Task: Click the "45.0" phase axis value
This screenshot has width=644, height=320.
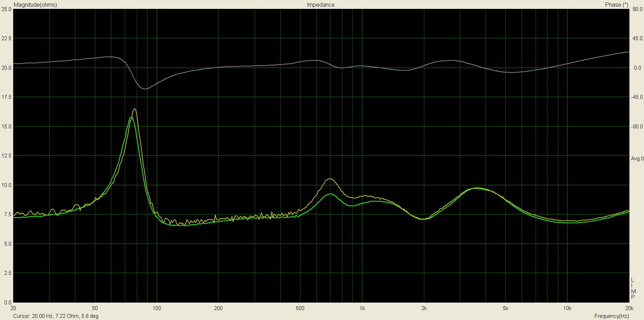Action: point(637,38)
